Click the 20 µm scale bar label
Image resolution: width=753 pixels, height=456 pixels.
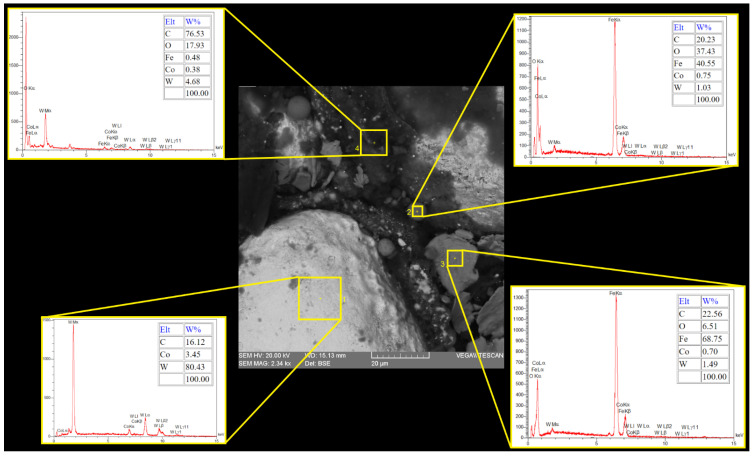point(379,364)
